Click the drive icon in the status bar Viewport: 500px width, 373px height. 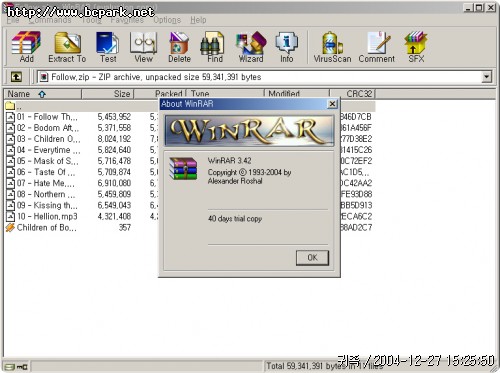(10, 367)
